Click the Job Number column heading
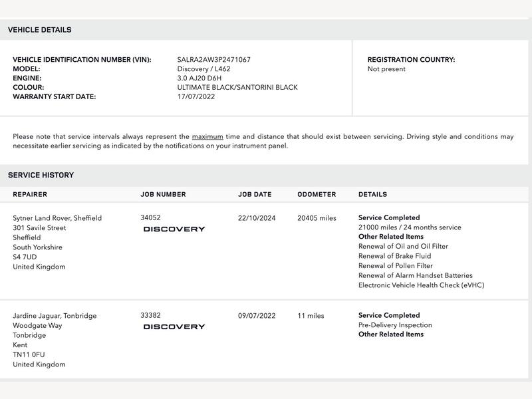Screen dimensions: 532x399 pyautogui.click(x=163, y=195)
